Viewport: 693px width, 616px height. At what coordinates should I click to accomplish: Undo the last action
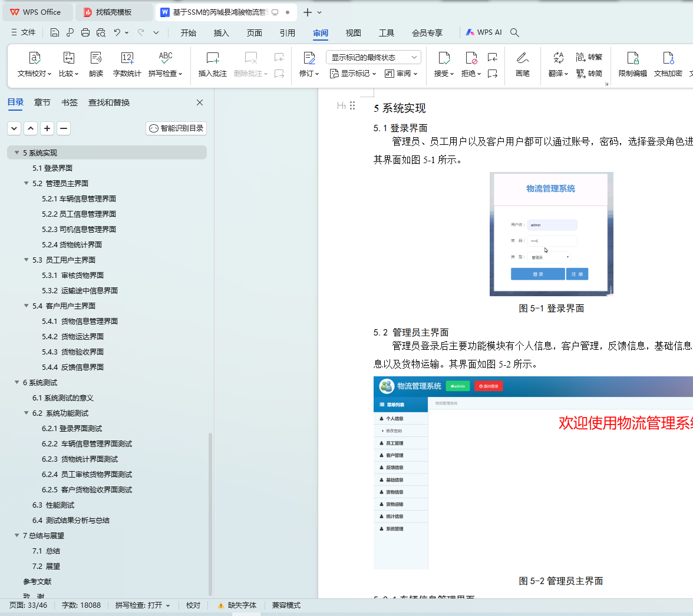(x=117, y=32)
